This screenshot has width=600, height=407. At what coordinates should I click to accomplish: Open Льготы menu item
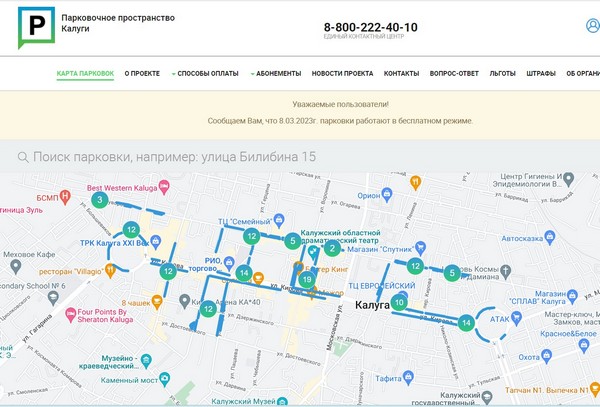pos(502,73)
